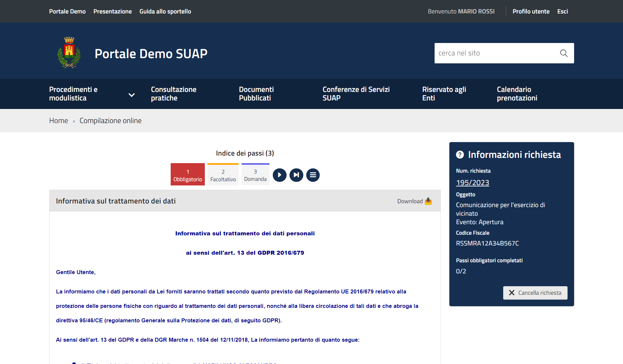The height and width of the screenshot is (364, 623).
Task: Expand Procedimenti e modulistica chevron
Action: click(132, 95)
